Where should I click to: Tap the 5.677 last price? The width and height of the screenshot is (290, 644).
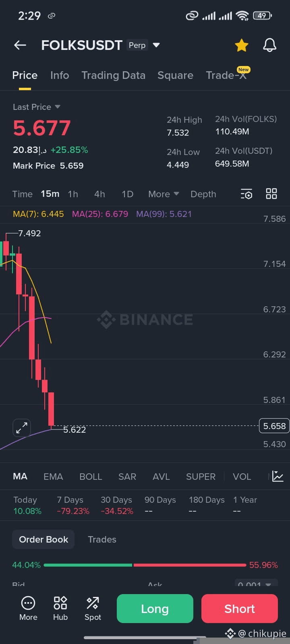click(x=42, y=128)
